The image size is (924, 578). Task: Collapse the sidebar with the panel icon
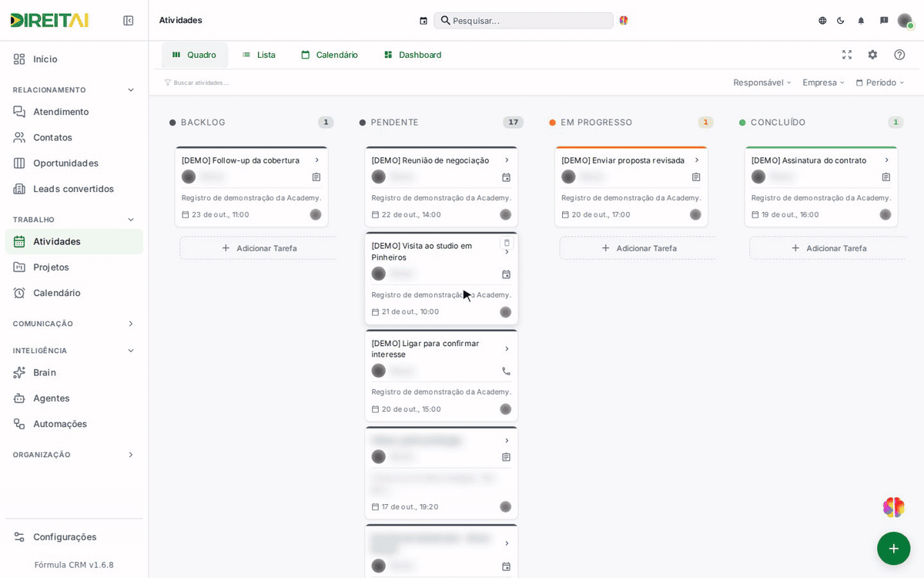coord(129,21)
